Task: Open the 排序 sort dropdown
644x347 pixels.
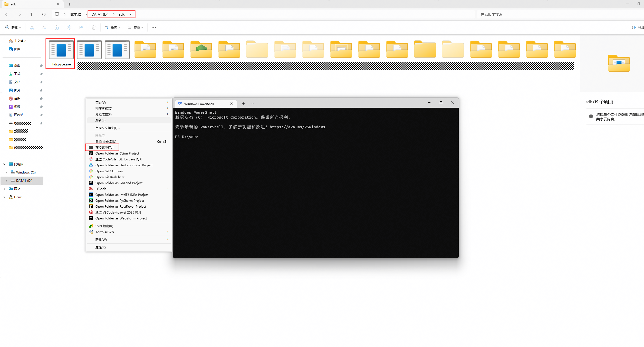Action: pos(113,27)
